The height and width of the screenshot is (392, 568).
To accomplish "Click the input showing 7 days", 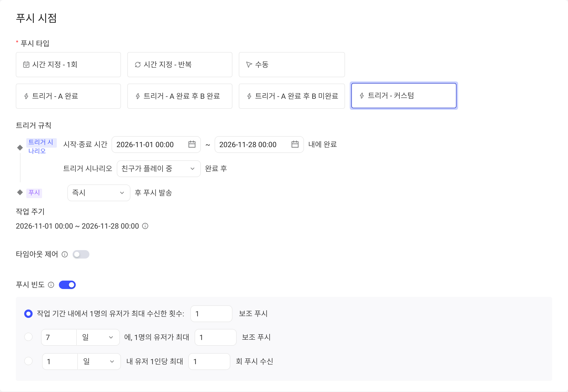I will pyautogui.click(x=59, y=337).
